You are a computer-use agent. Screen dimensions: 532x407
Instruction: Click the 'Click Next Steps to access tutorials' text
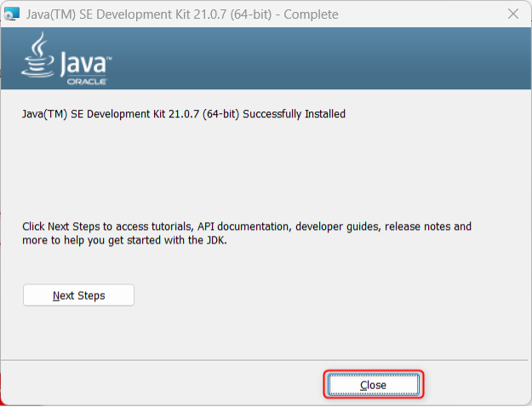(x=247, y=233)
